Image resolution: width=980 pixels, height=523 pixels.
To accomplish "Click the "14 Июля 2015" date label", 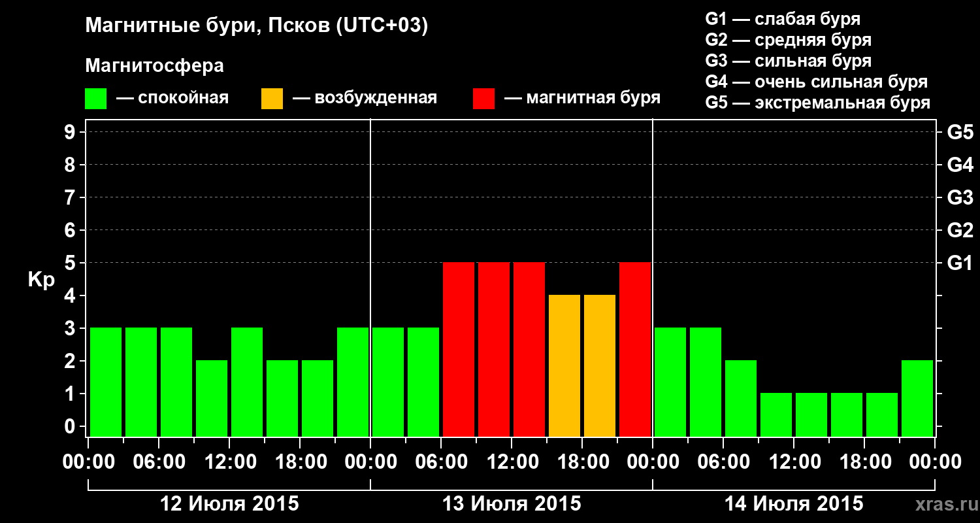I will point(794,504).
